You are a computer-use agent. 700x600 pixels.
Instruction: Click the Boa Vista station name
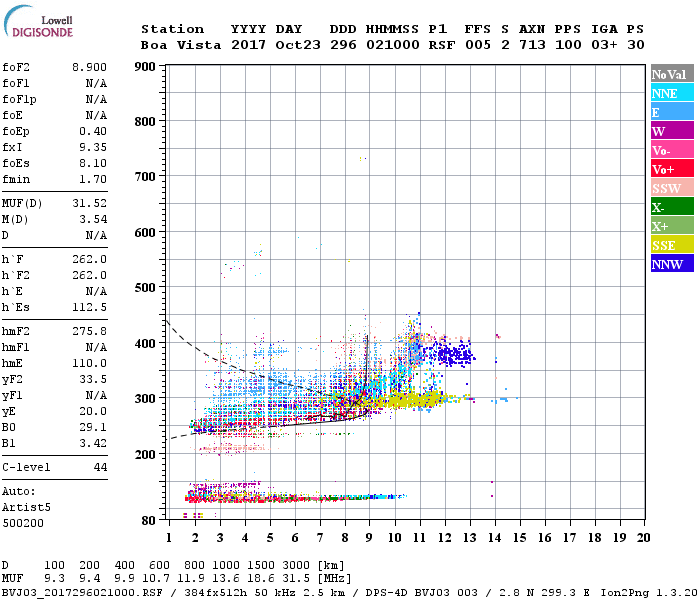click(x=181, y=45)
